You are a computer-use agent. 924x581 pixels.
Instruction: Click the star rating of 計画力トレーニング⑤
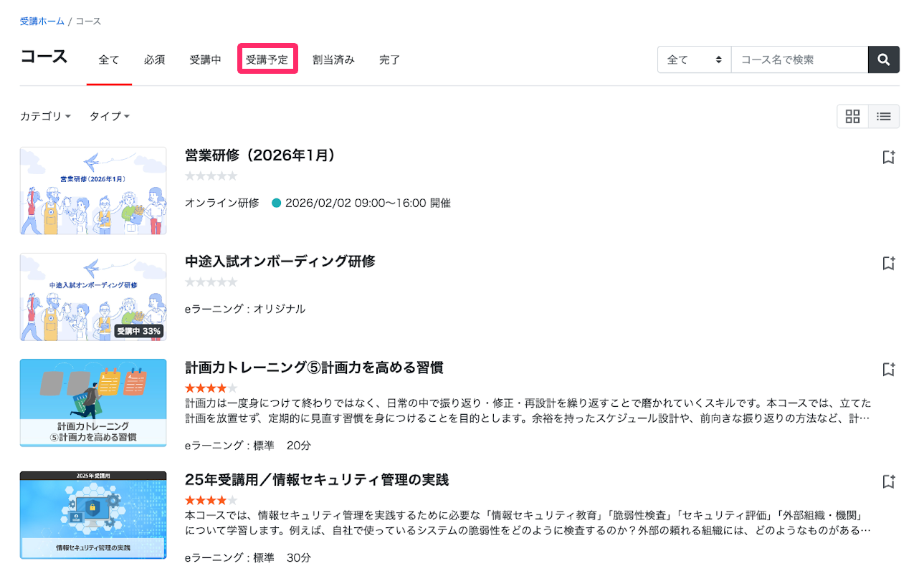211,388
